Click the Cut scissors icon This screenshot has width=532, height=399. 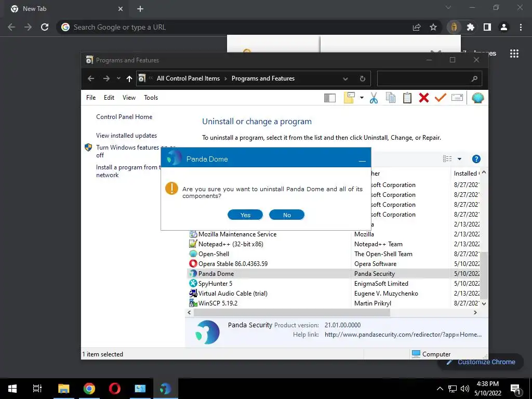(374, 98)
